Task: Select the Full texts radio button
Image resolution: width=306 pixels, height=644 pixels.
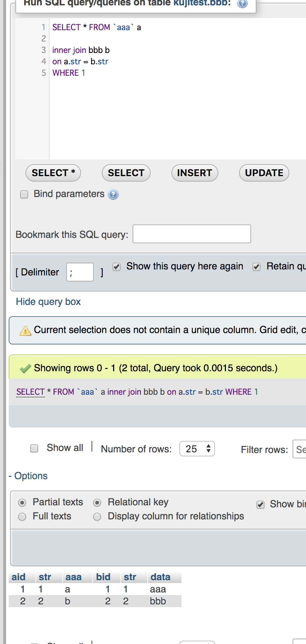Action: 22,517
